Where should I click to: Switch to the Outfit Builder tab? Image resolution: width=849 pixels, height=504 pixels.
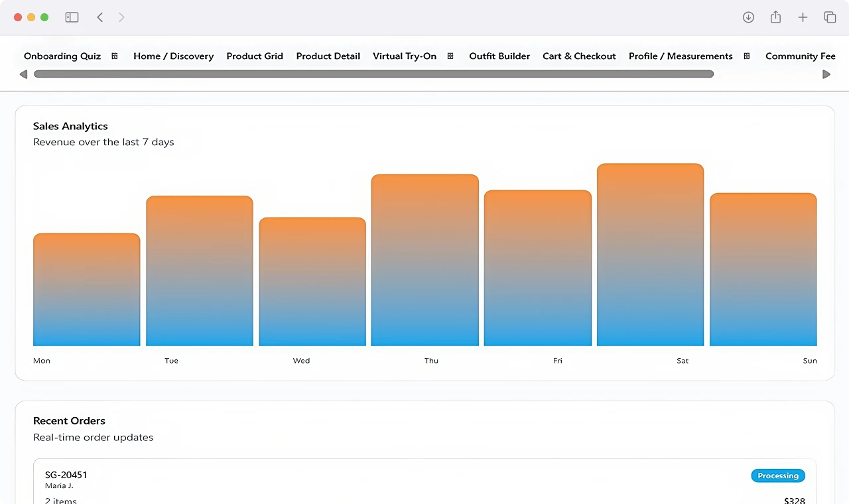point(499,56)
